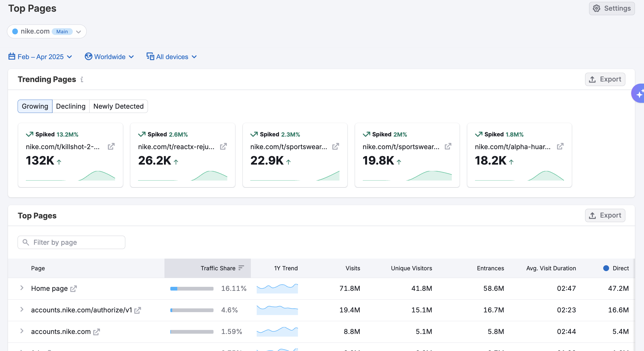
Task: Open the All devices dropdown
Action: pos(172,57)
